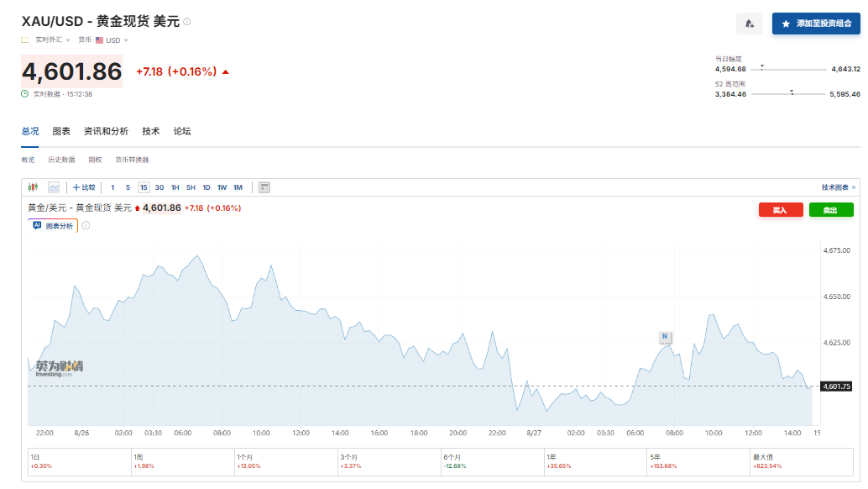868x489 pixels.
Task: Click the info icon beside XAU/USD title
Action: tap(187, 22)
